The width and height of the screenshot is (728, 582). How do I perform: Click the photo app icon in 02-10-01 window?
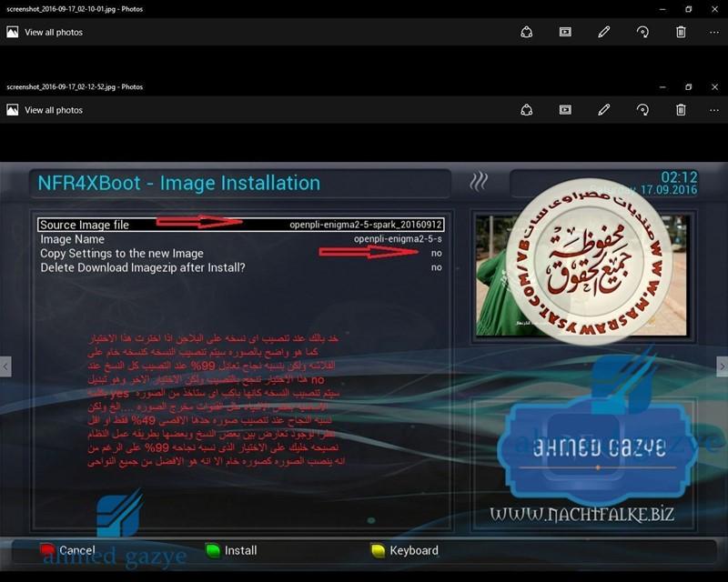[13, 32]
